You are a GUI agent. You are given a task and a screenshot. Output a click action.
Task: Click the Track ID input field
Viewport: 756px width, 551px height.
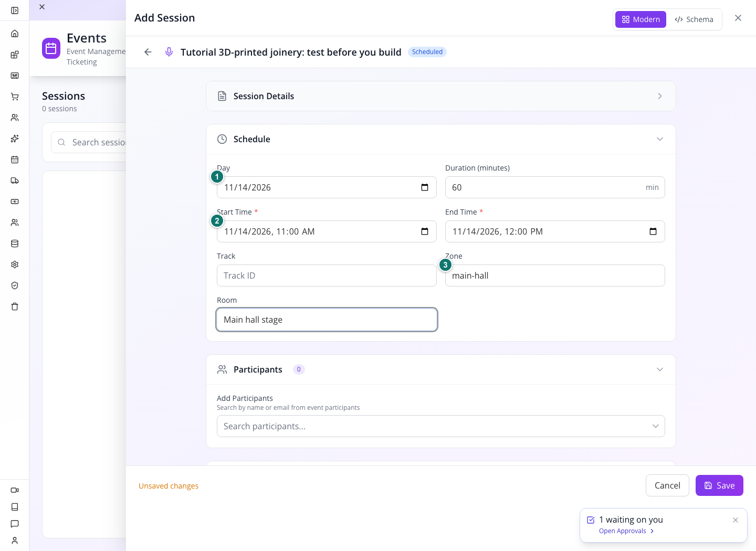click(327, 275)
